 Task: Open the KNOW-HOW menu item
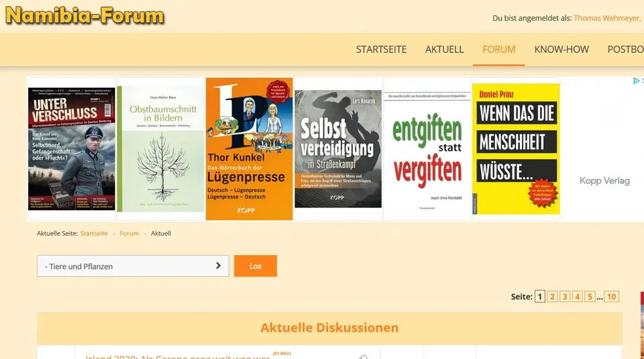point(561,49)
